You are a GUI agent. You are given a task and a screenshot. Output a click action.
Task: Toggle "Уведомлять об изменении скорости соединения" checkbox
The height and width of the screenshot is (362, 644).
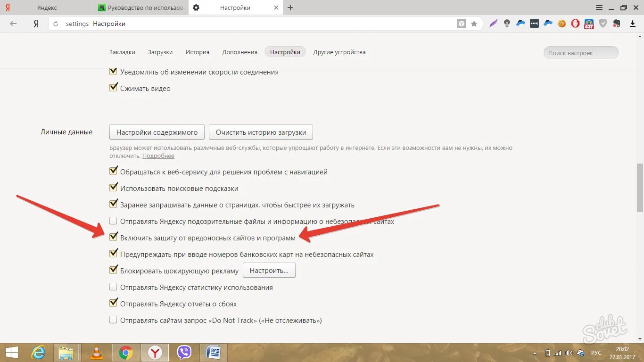[x=113, y=72]
